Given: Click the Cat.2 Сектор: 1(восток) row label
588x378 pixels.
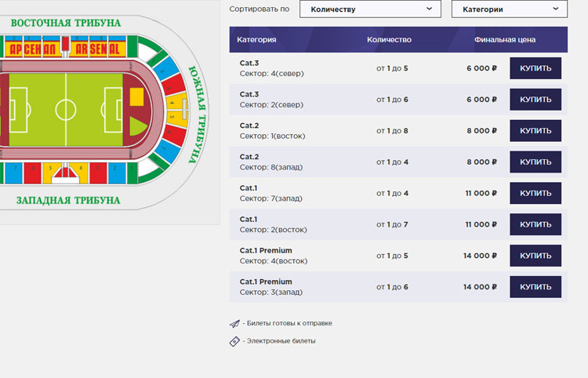Looking at the screenshot, I should coord(272,131).
